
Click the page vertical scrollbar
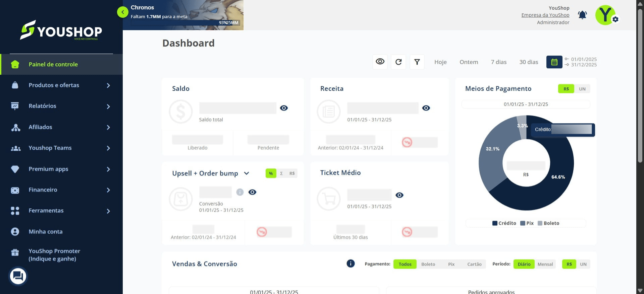tap(640, 85)
